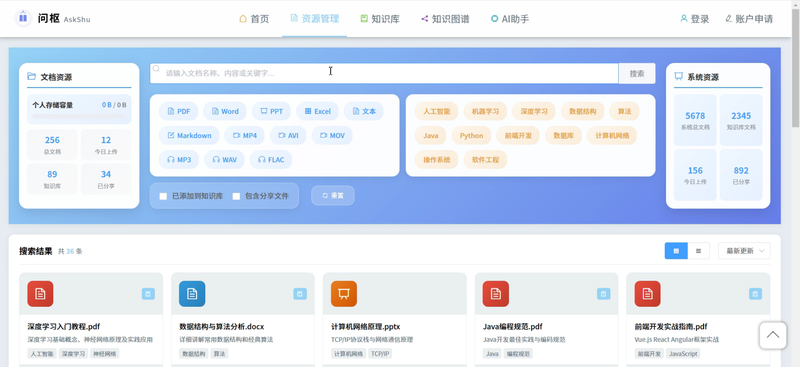Screen dimensions: 800x367
Task: Select the PPT file type filter
Action: click(271, 111)
